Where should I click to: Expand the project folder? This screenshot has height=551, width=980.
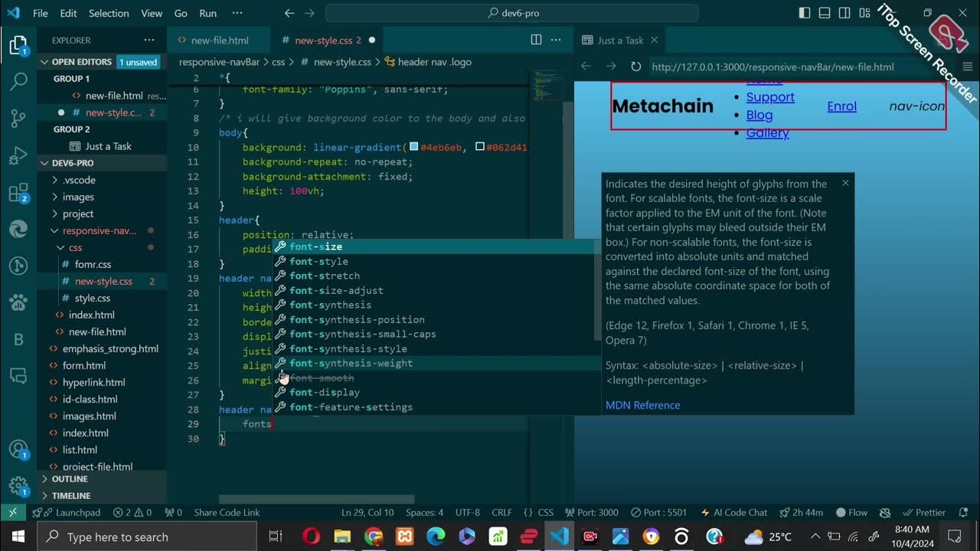(77, 214)
